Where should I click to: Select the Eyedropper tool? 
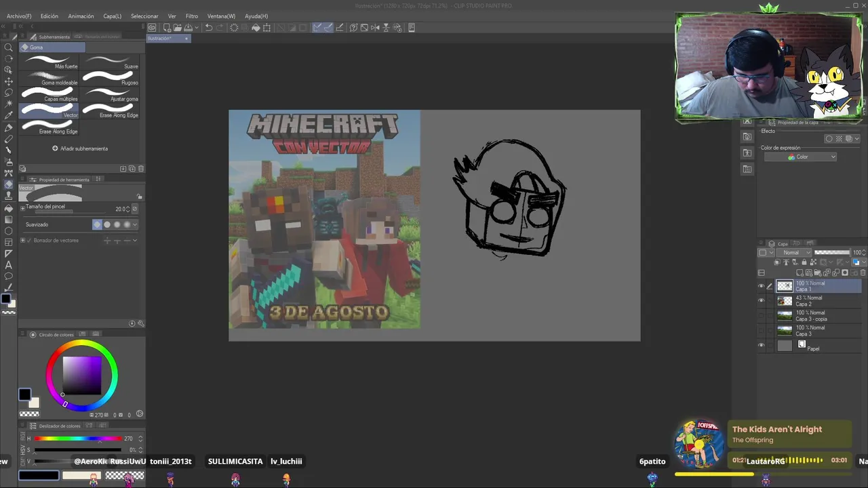point(8,115)
